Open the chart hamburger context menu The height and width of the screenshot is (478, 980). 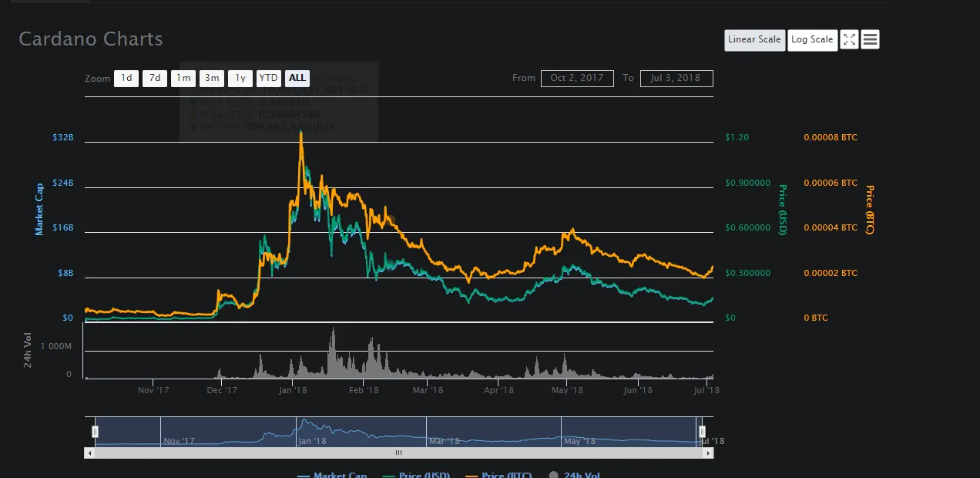click(x=871, y=39)
